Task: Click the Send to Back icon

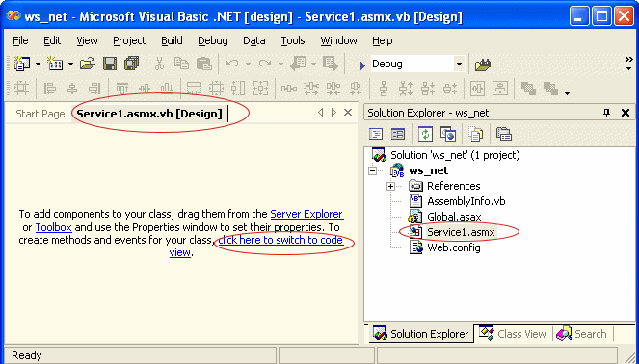Action: pos(550,89)
